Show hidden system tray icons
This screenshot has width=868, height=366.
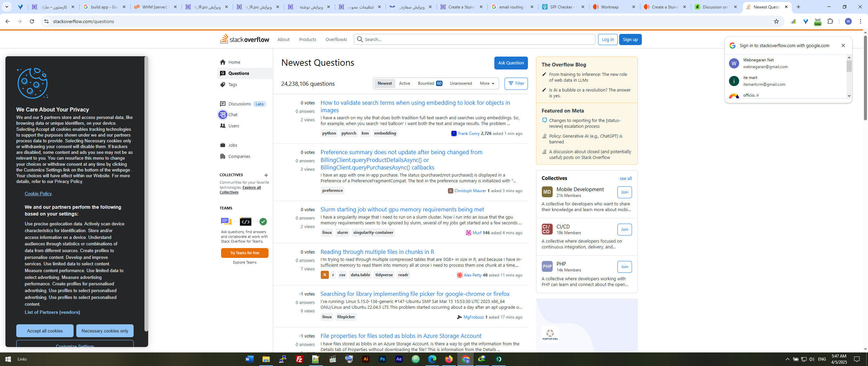(x=788, y=359)
